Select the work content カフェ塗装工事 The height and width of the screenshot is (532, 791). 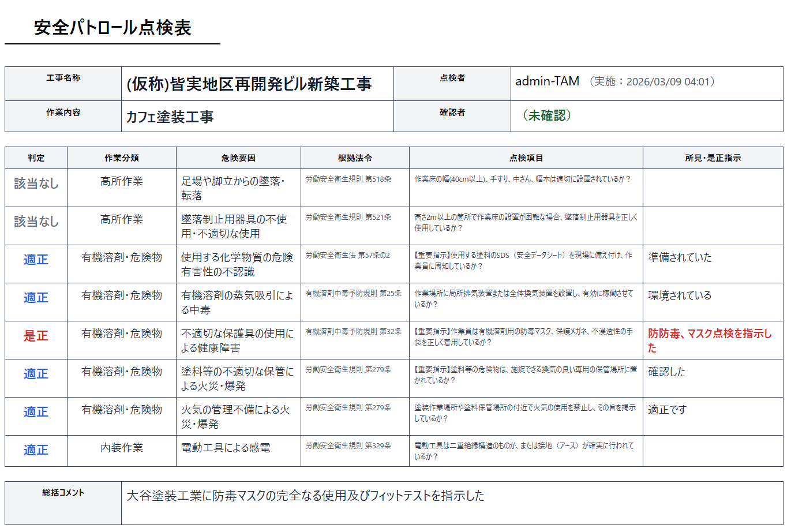[x=170, y=117]
